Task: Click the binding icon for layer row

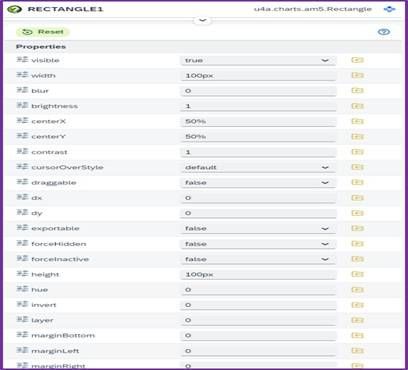Action: (x=357, y=320)
